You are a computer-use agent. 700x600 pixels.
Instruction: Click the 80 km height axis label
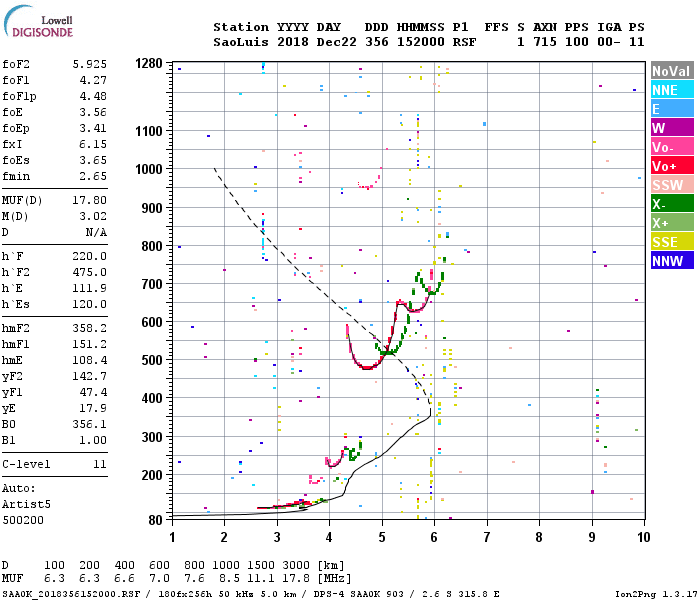point(156,520)
